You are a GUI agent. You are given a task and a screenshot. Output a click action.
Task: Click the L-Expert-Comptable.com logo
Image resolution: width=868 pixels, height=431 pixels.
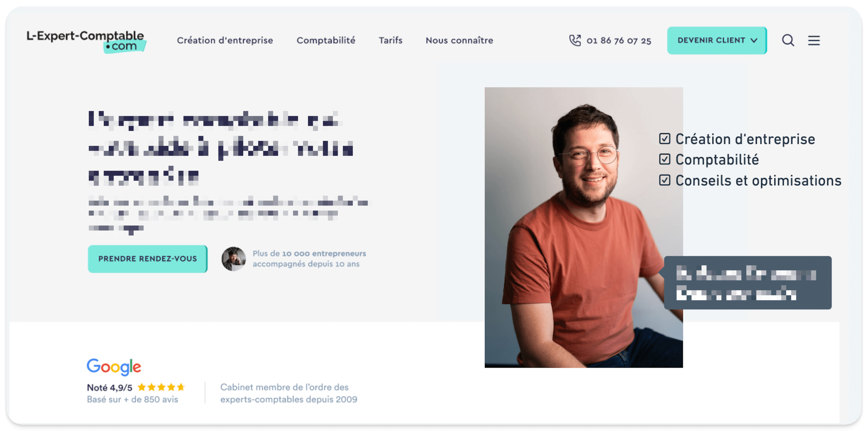[86, 41]
